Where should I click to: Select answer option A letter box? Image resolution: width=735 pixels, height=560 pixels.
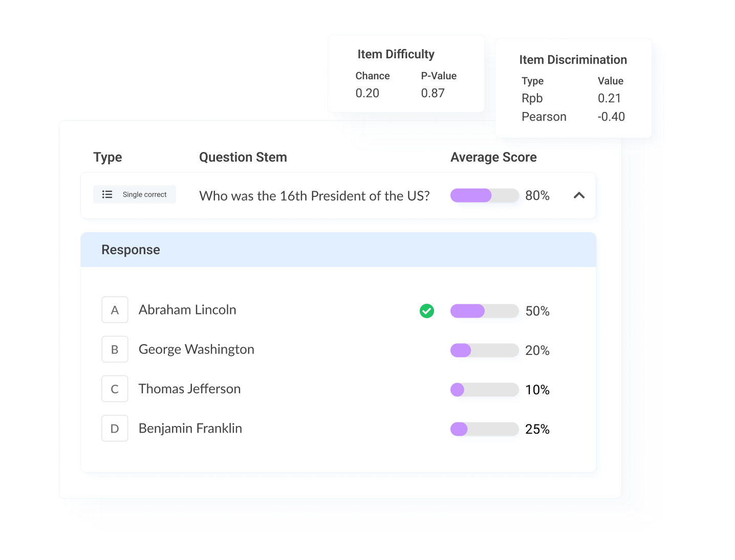coord(115,309)
